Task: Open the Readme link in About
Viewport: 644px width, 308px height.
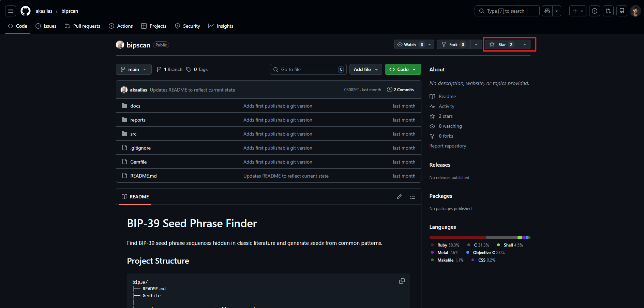Action: click(443, 96)
